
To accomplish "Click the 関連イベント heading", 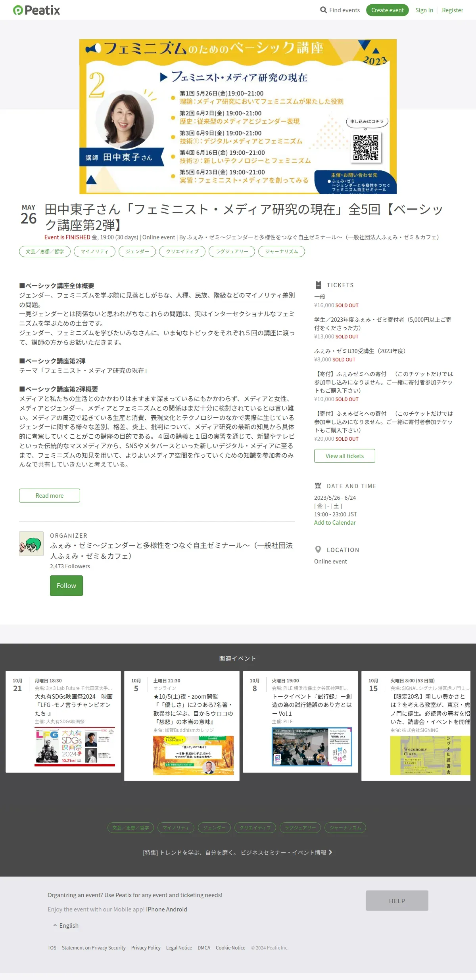I will [x=238, y=658].
